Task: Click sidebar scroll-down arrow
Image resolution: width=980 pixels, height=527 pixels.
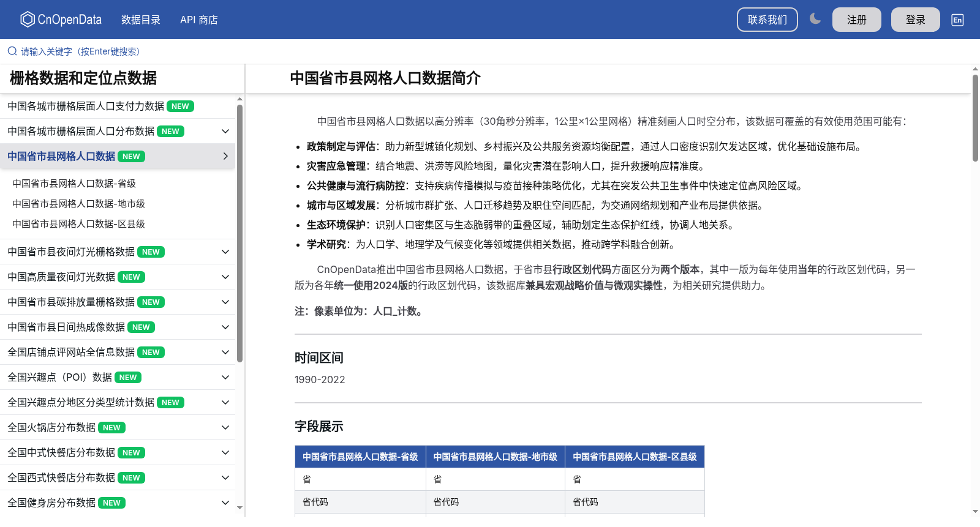Action: pyautogui.click(x=239, y=507)
